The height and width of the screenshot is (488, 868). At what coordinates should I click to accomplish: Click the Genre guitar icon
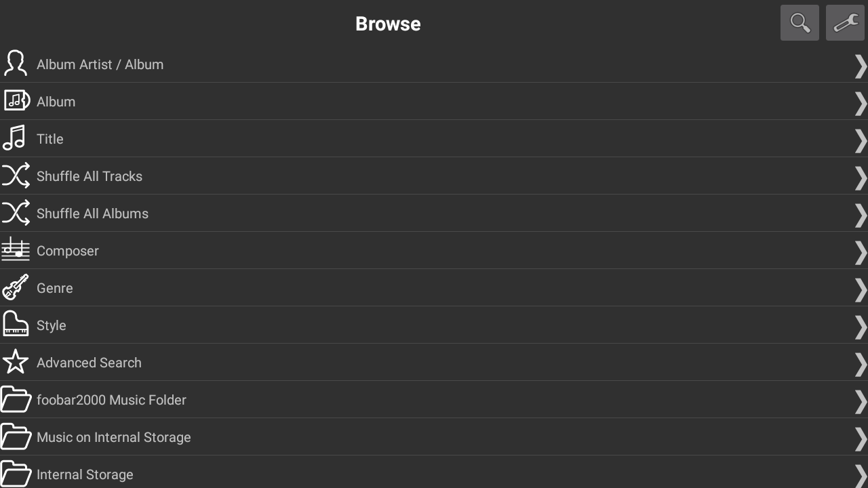(x=16, y=287)
